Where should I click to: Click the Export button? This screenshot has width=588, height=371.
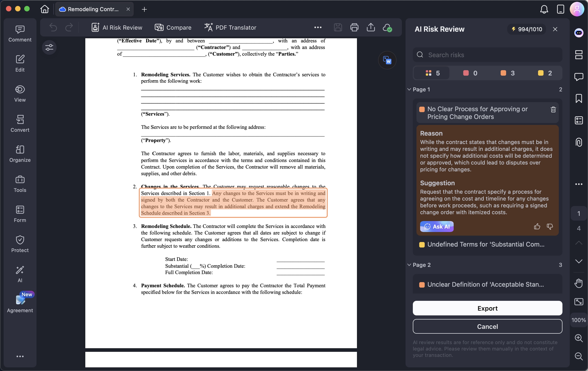click(487, 308)
